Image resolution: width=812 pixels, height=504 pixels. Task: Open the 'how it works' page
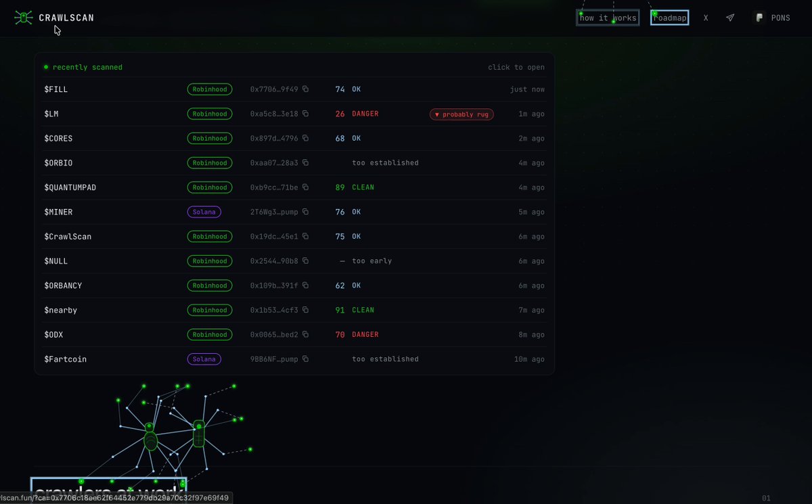coord(608,18)
